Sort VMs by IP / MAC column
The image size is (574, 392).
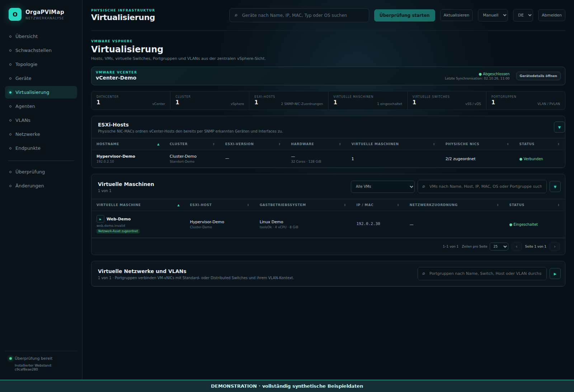(x=377, y=205)
